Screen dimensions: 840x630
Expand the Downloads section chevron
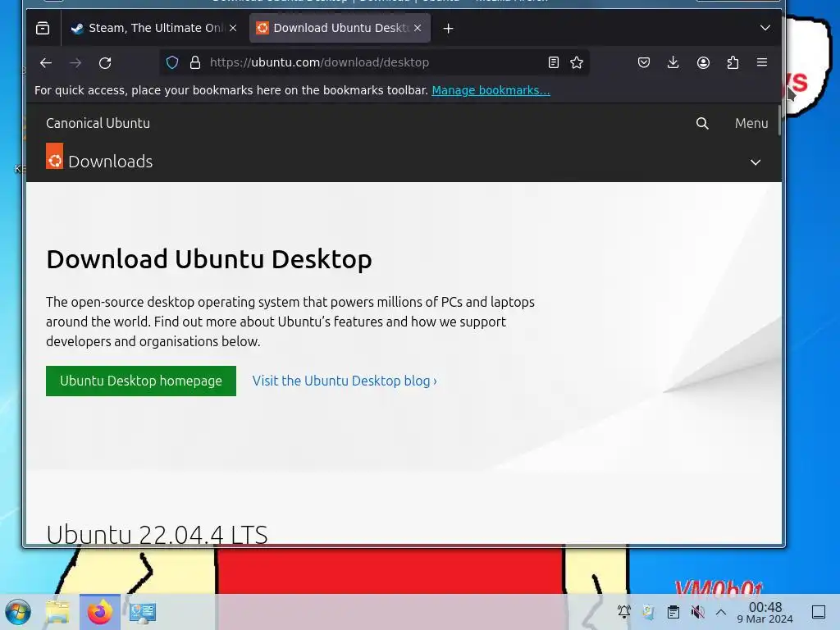point(756,162)
